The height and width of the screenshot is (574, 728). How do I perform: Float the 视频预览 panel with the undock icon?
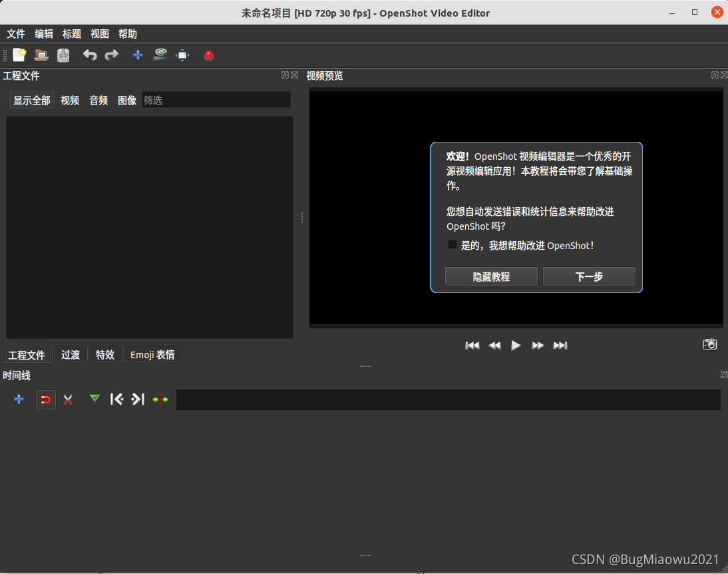[715, 75]
